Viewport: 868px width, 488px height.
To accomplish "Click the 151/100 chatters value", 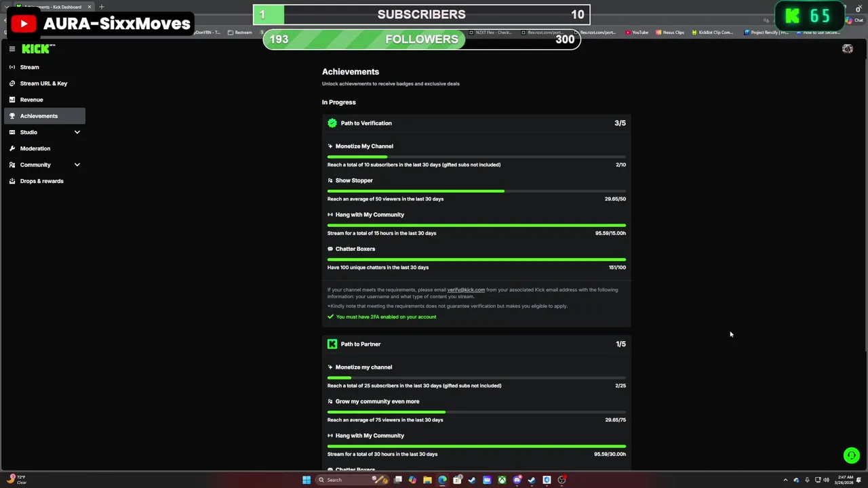I will (617, 268).
